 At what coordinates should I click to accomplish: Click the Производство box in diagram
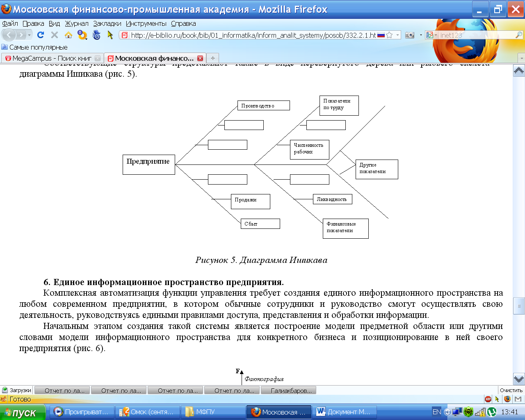[264, 105]
